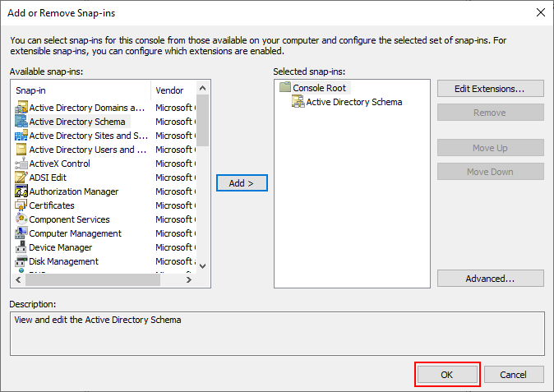
Task: Click the Active Directory Domains snap-in icon
Action: pyautogui.click(x=21, y=108)
